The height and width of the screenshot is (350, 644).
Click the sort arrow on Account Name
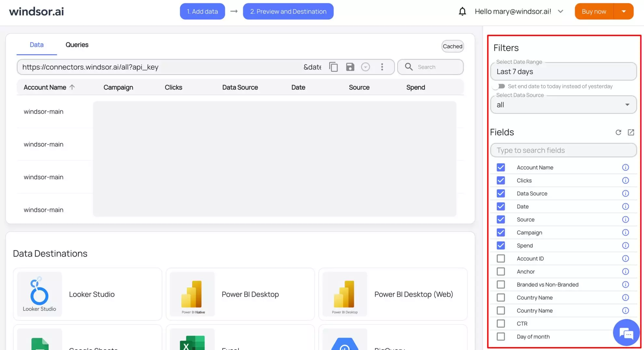[72, 87]
